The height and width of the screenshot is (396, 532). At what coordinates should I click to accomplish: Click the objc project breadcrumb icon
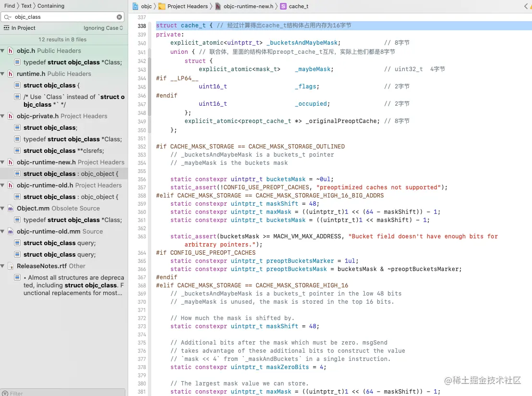tap(135, 6)
